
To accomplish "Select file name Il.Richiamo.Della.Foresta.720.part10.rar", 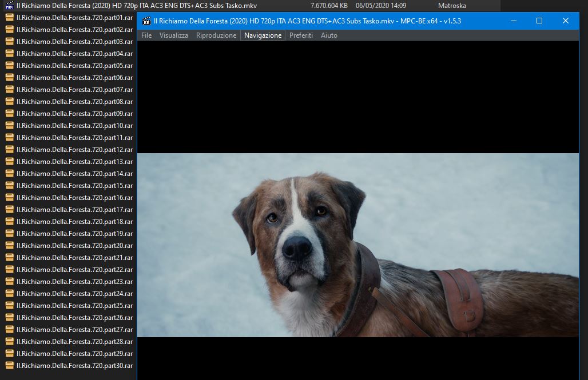I will pos(74,126).
